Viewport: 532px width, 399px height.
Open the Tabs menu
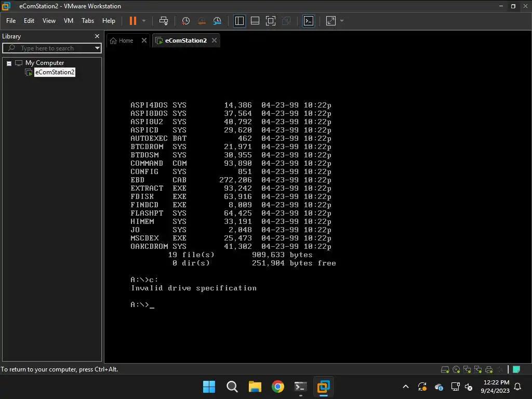87,21
